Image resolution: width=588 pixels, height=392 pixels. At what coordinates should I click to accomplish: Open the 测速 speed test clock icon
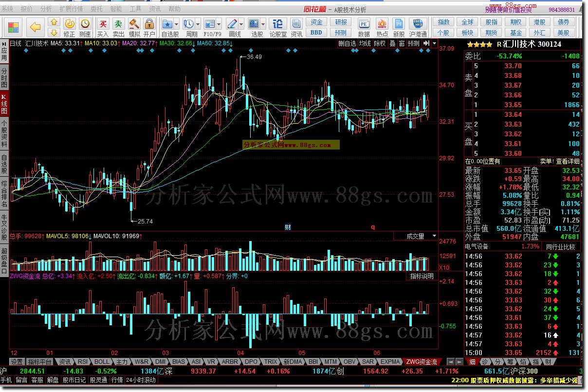point(85,27)
